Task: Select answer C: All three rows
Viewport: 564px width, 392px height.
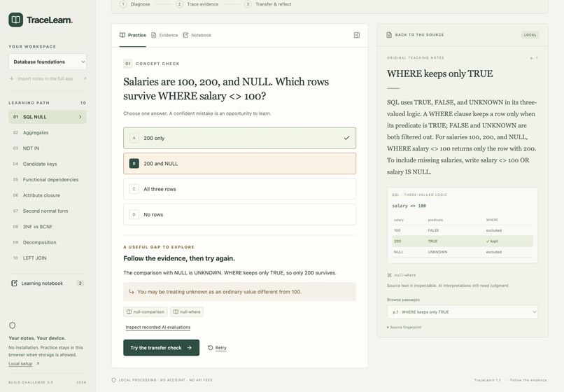Action: tap(239, 189)
